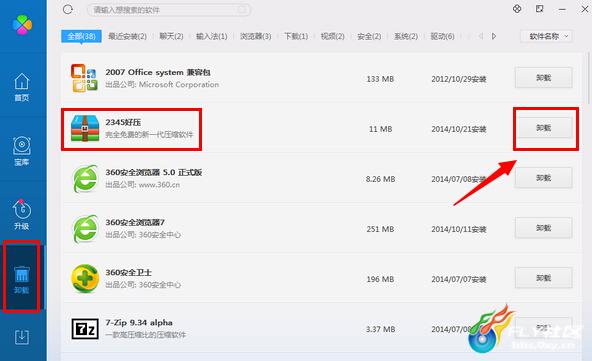
Task: Switch to 最近安装(2) tab
Action: (x=127, y=36)
